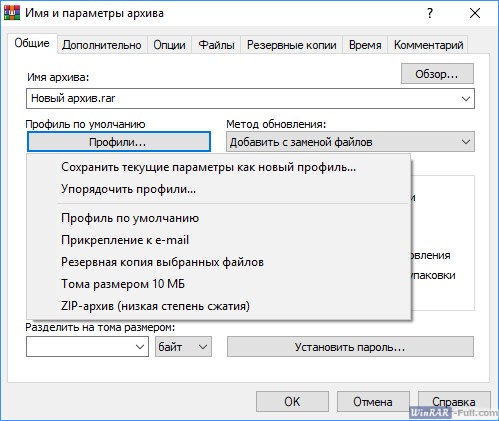This screenshot has width=499, height=421.
Task: Open the байт units dropdown
Action: click(x=183, y=347)
